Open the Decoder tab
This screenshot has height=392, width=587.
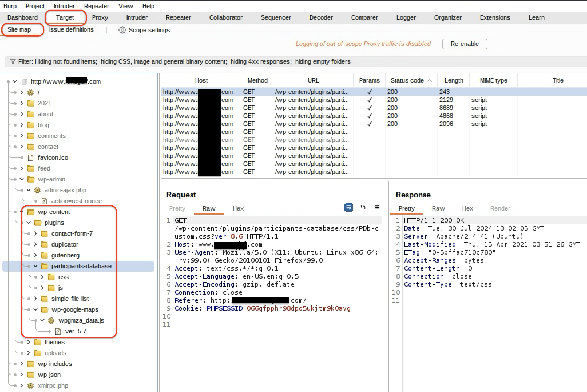(321, 18)
